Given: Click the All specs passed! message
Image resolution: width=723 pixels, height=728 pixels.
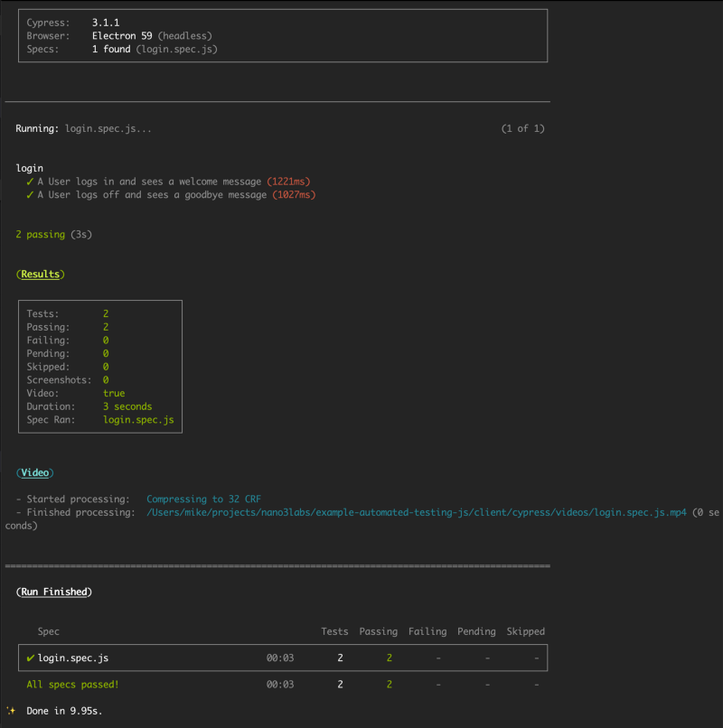Looking at the screenshot, I should click(x=72, y=685).
